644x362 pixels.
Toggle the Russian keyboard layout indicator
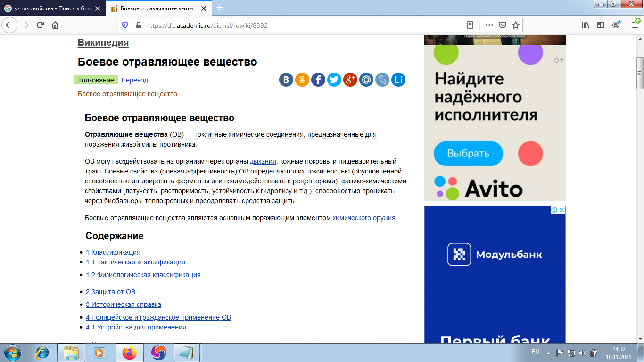535,351
